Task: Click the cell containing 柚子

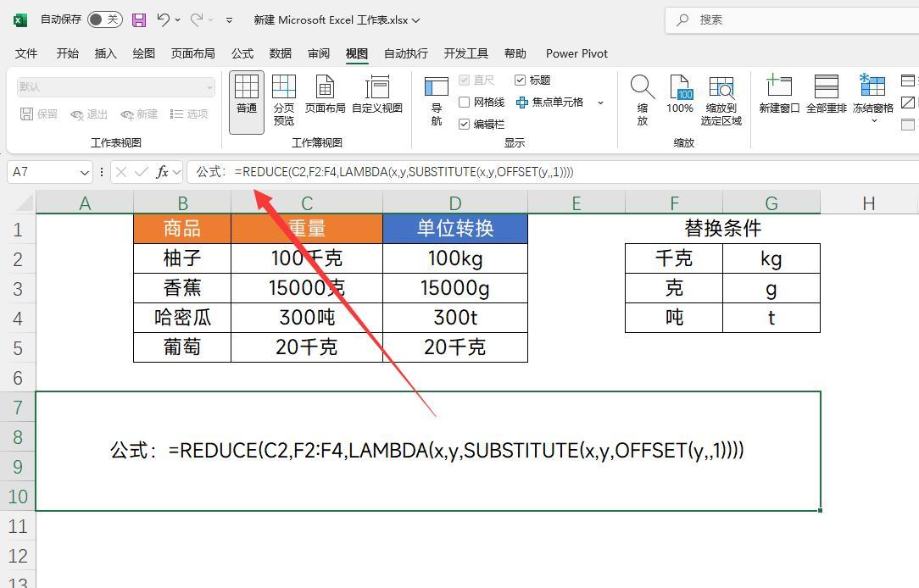Action: pos(182,258)
